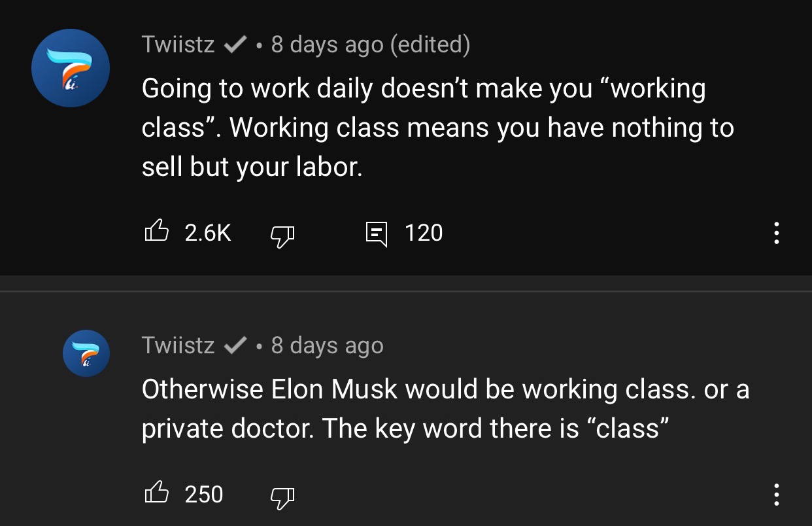Like the reply about Elon Musk
The width and height of the screenshot is (812, 526).
[x=156, y=494]
